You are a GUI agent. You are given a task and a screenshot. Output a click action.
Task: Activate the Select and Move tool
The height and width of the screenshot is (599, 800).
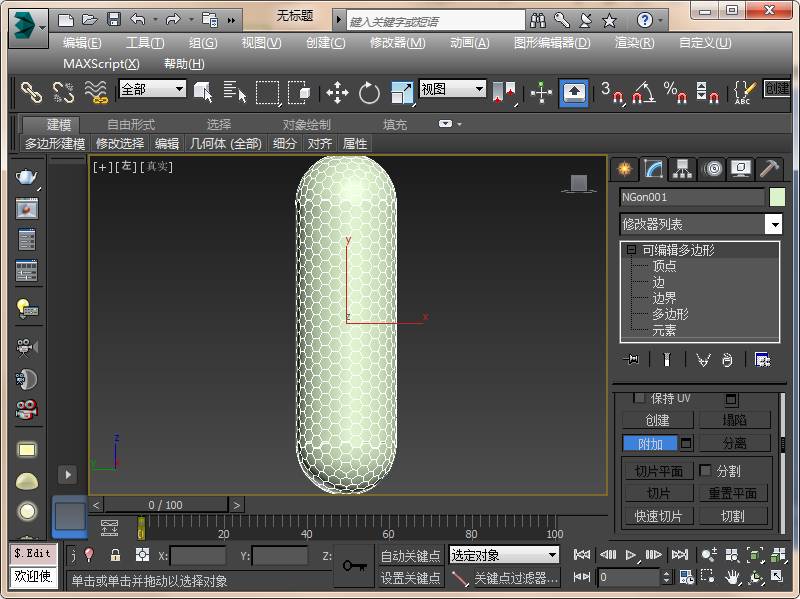[x=337, y=93]
